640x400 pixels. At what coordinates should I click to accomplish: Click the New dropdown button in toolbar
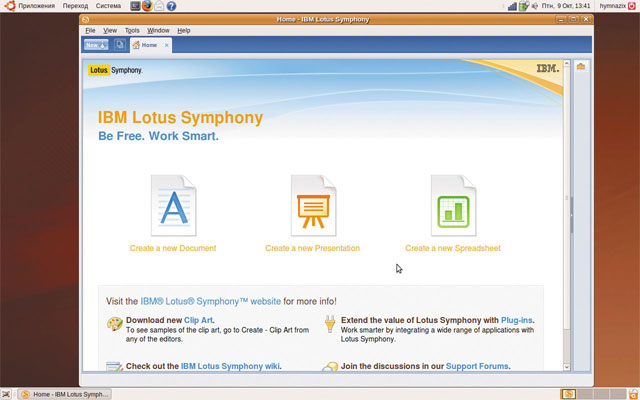(96, 45)
